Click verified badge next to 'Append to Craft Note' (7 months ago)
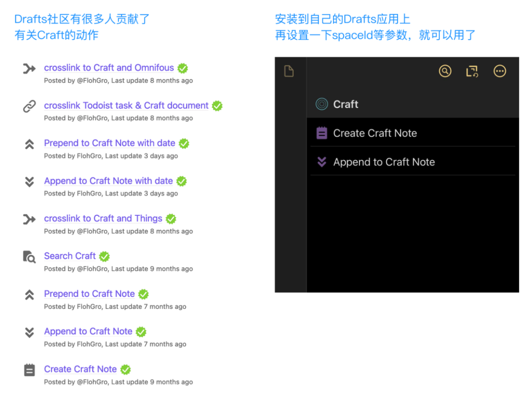Image resolution: width=532 pixels, height=404 pixels. (x=141, y=332)
